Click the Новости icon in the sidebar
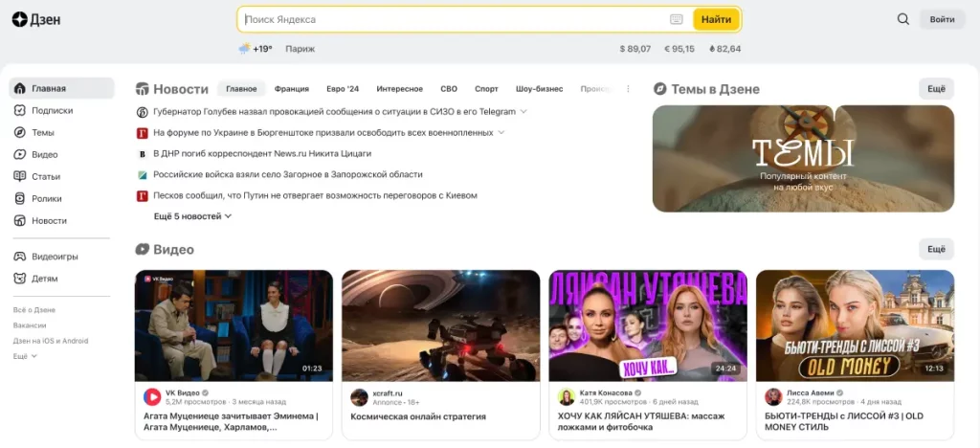Viewport: 980px width, 448px height. (x=20, y=220)
